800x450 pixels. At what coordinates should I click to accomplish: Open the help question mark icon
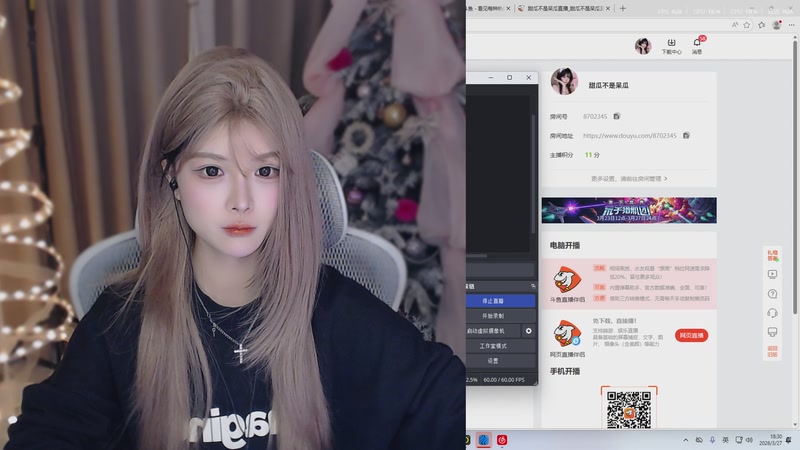[772, 294]
